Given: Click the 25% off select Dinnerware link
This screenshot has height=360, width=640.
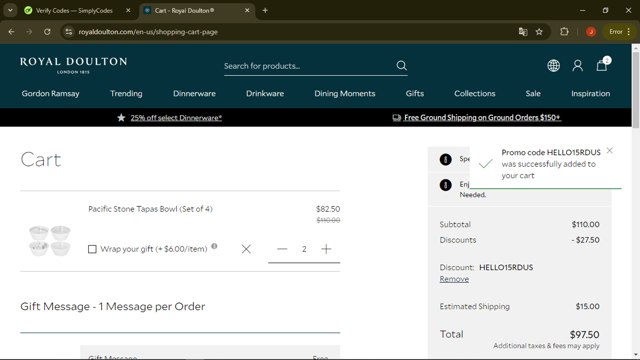Looking at the screenshot, I should pyautogui.click(x=176, y=118).
